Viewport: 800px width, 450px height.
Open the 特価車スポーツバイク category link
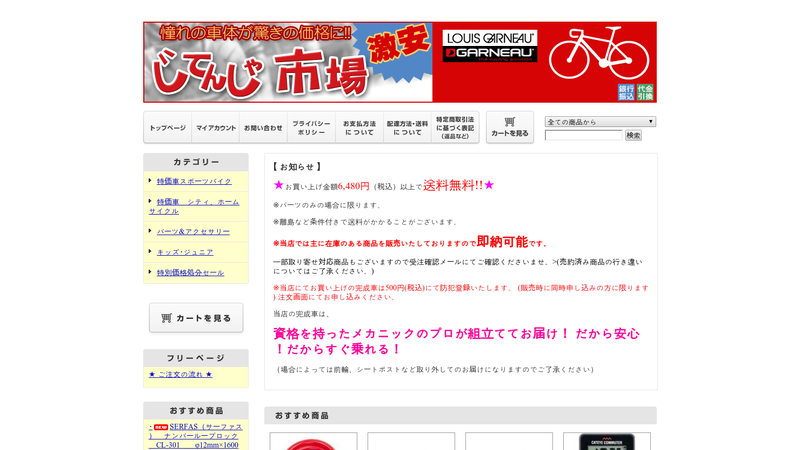click(194, 181)
